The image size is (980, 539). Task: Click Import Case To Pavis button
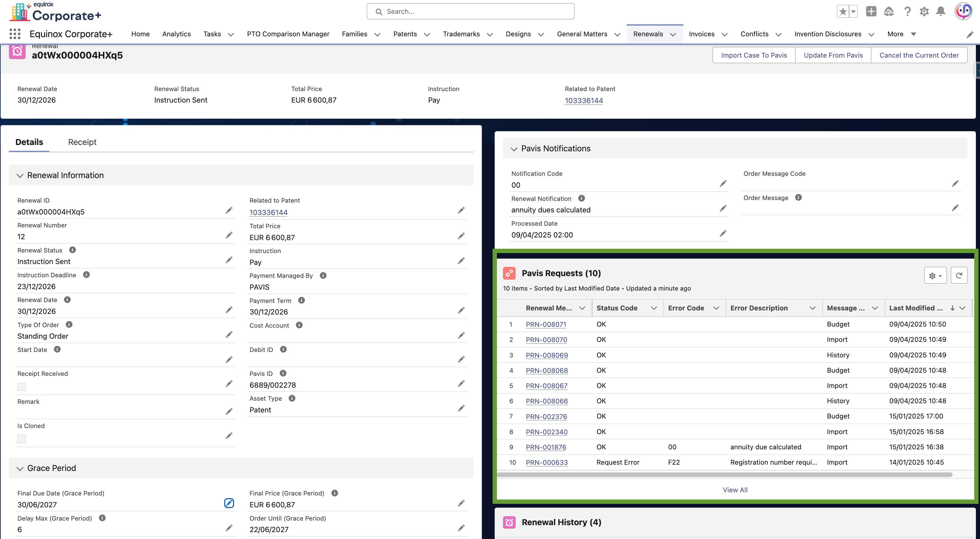[754, 55]
